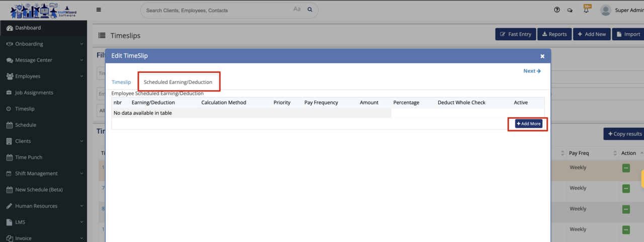
Task: Click the green action button in first row
Action: click(x=626, y=168)
